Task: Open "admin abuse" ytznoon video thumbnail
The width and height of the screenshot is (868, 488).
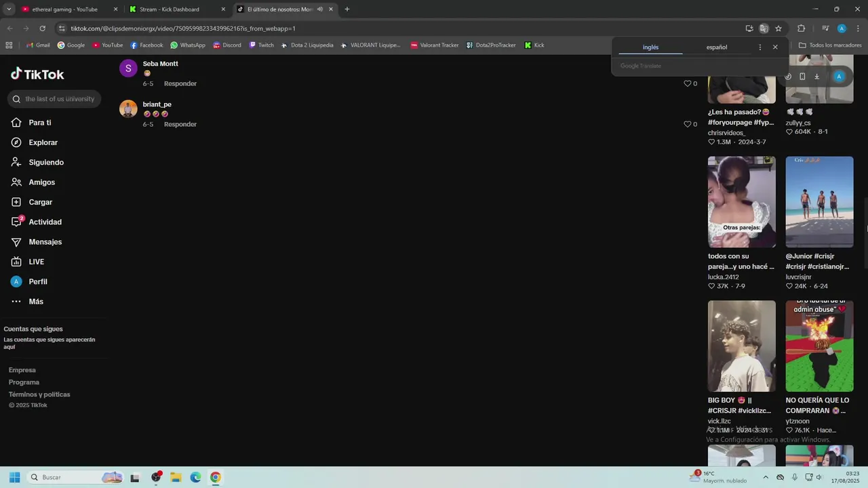Action: point(819,346)
